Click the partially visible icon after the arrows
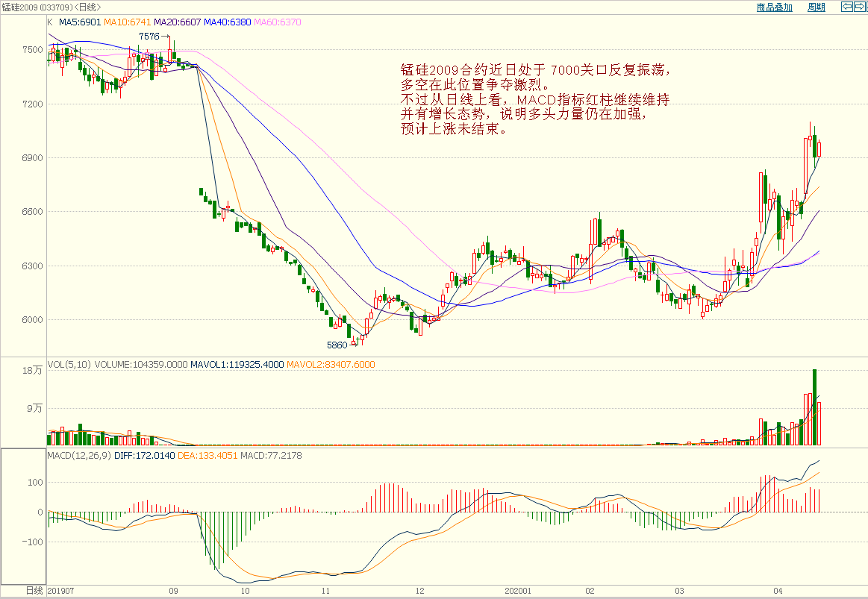The height and width of the screenshot is (599, 868). coord(866,7)
